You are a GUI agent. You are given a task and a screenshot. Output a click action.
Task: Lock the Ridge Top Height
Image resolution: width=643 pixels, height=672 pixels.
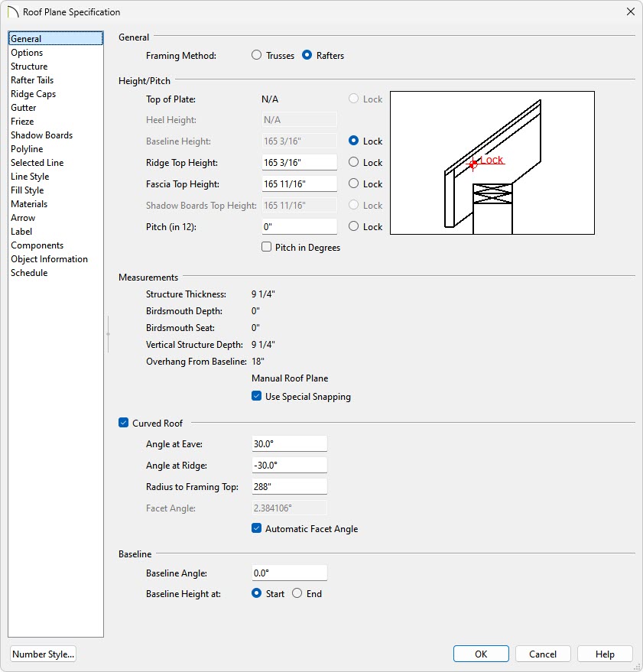pos(354,162)
